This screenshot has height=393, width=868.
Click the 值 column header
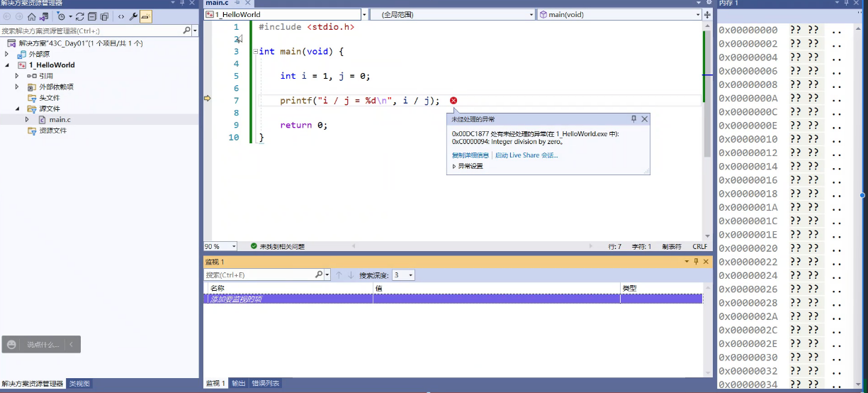click(x=497, y=288)
